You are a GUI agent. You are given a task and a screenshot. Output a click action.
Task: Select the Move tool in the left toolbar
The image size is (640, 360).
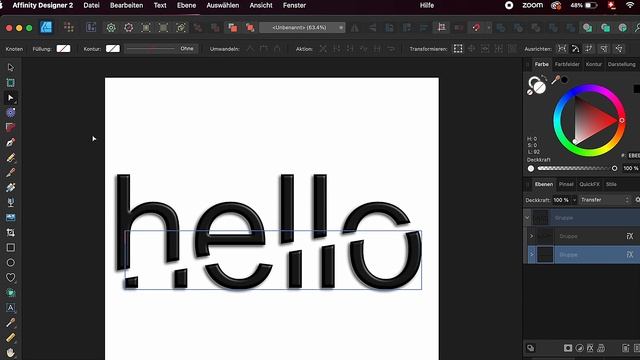[x=11, y=67]
